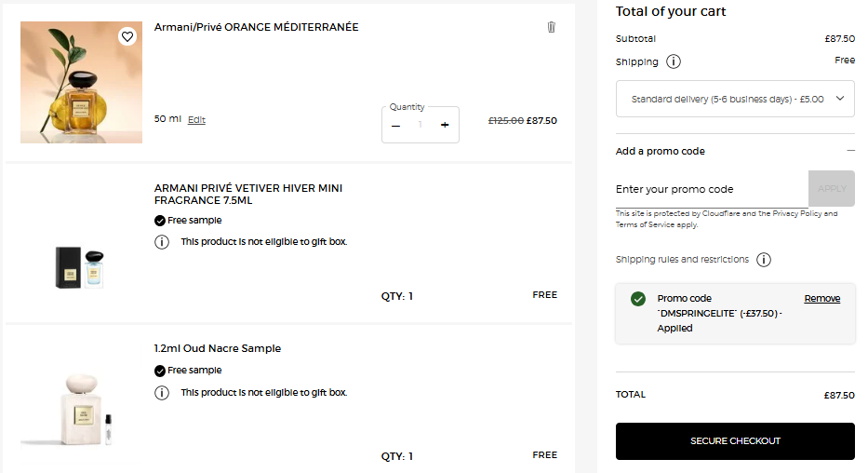Image resolution: width=868 pixels, height=473 pixels.
Task: Open Vetiver Hiver mini fragrance image
Action: click(x=80, y=267)
